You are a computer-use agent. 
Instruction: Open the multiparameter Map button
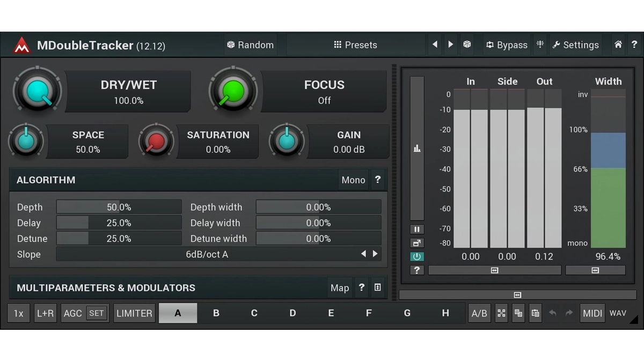[x=340, y=288]
